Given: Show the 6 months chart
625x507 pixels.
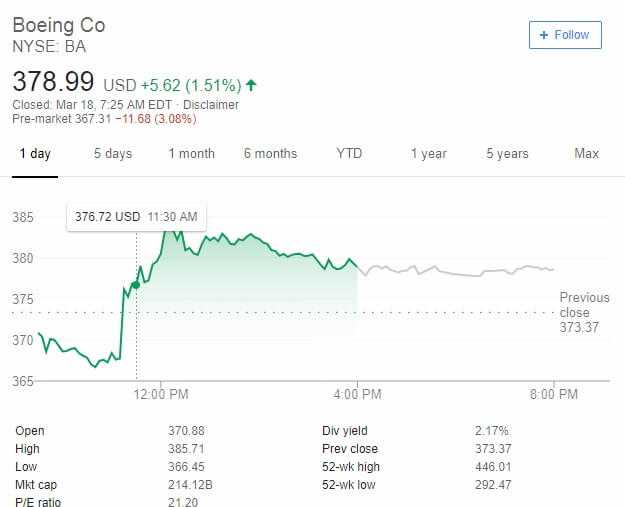Looking at the screenshot, I should (x=270, y=153).
